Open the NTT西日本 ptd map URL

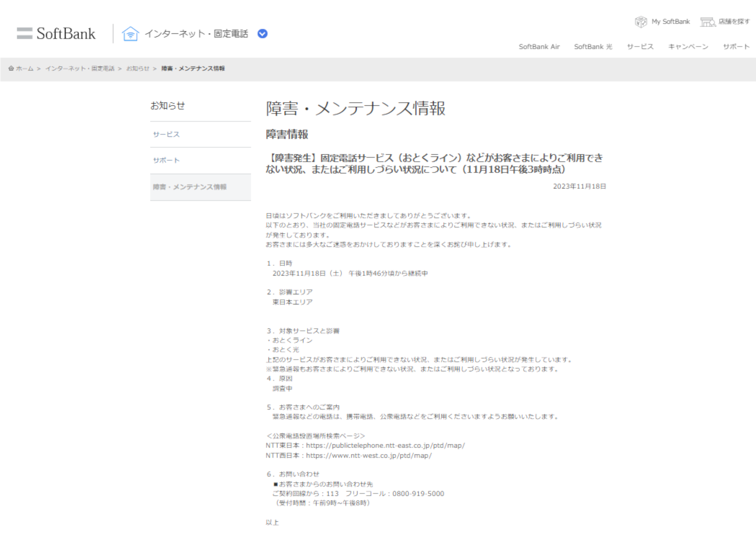(369, 456)
